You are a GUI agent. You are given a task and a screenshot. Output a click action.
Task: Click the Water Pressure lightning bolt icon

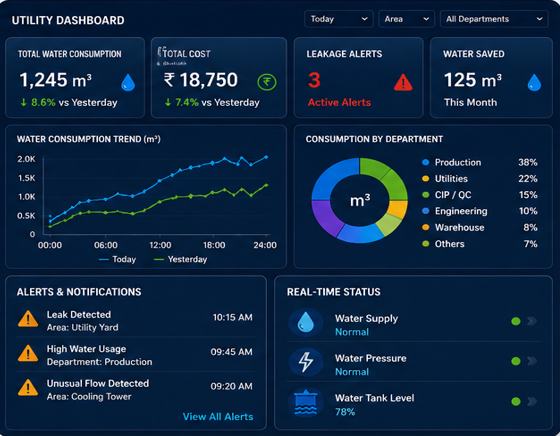(306, 362)
